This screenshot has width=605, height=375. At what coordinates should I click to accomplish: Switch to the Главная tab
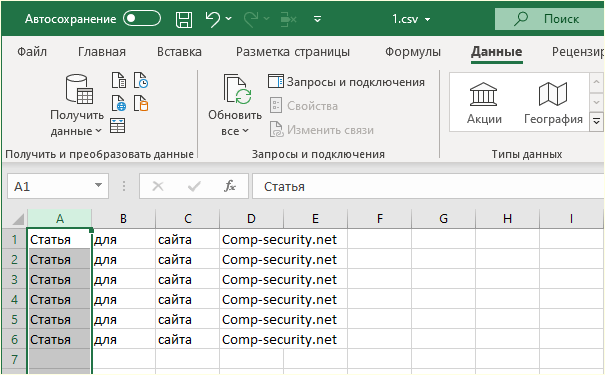click(x=102, y=52)
